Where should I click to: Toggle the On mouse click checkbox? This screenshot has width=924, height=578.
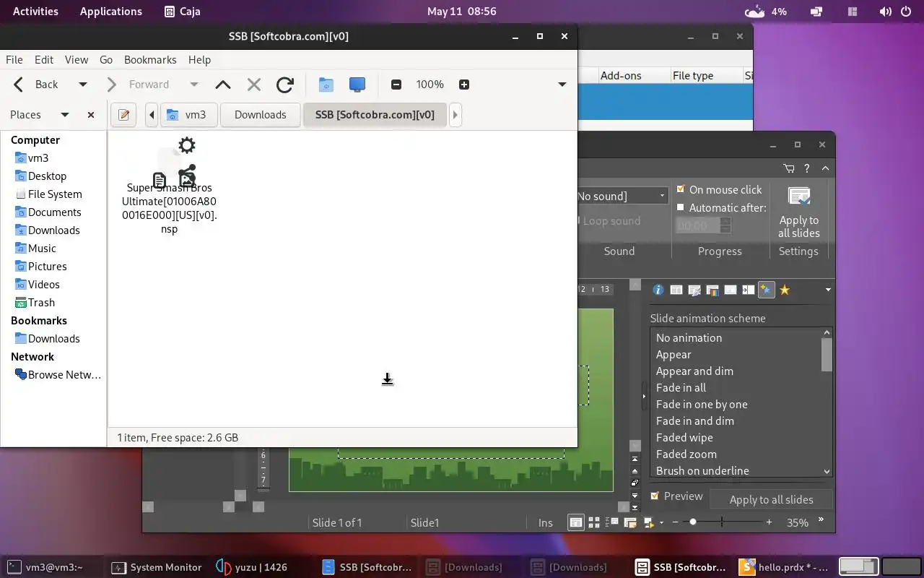680,189
